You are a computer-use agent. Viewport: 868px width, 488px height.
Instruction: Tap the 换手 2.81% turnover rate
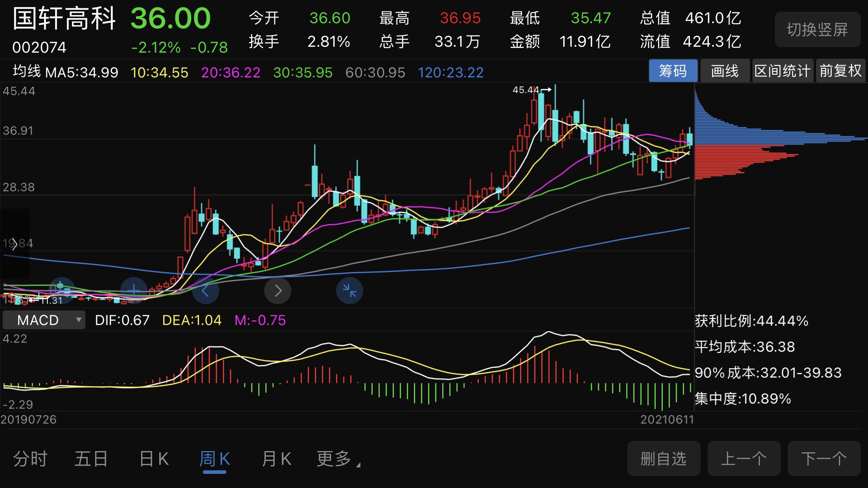329,42
